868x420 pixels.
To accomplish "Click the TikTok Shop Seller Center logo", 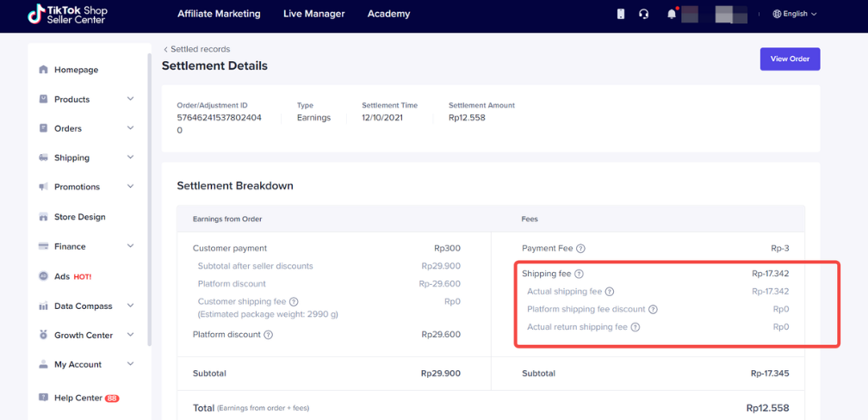I will pos(67,14).
